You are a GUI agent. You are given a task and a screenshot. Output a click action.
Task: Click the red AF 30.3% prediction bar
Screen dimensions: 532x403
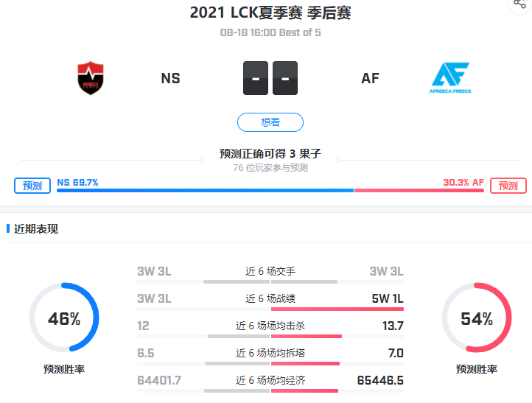[419, 190]
